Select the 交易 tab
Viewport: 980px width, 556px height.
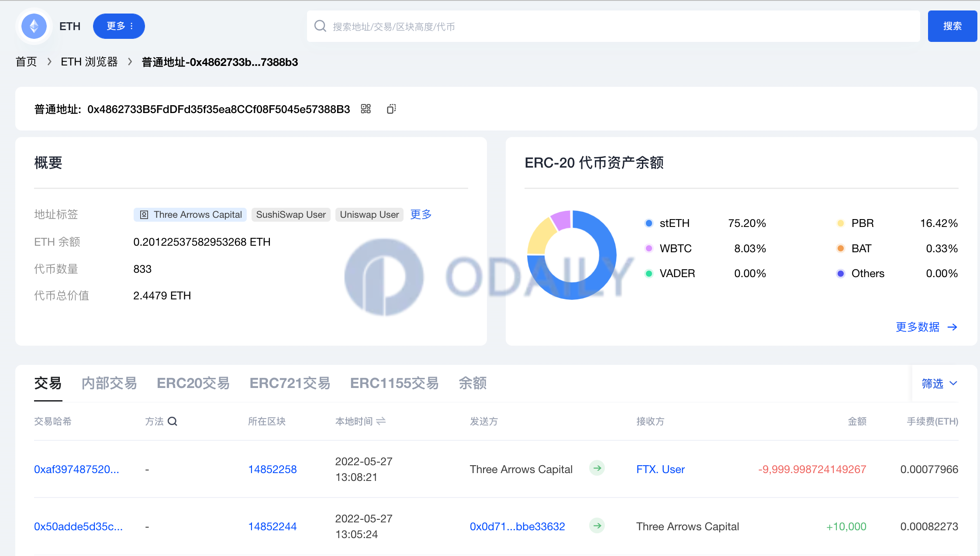[48, 383]
